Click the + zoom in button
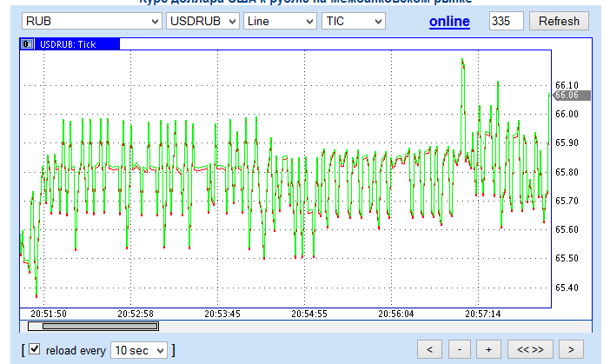This screenshot has width=610, height=364. point(488,349)
